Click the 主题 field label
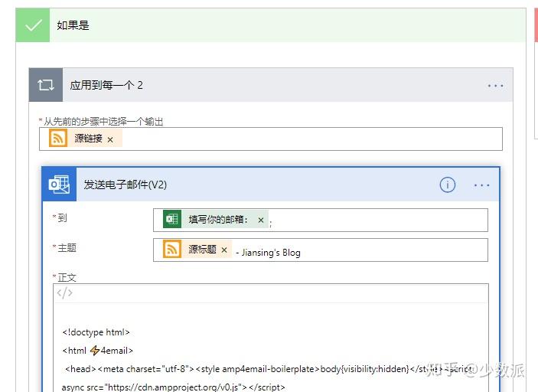 click(x=67, y=247)
